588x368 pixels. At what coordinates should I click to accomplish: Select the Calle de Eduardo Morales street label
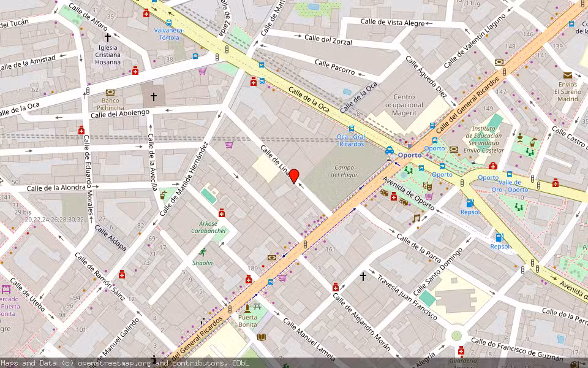pyautogui.click(x=88, y=175)
